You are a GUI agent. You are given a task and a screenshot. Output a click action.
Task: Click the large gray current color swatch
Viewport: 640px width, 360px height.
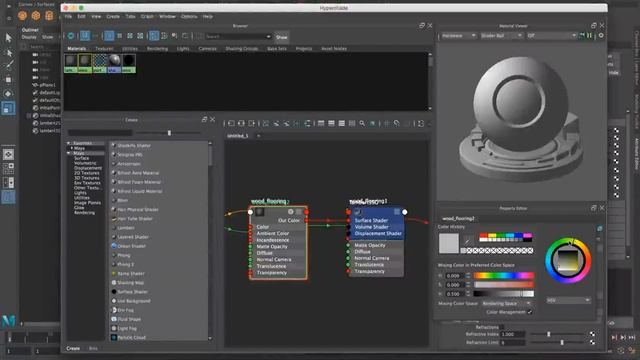tap(449, 243)
